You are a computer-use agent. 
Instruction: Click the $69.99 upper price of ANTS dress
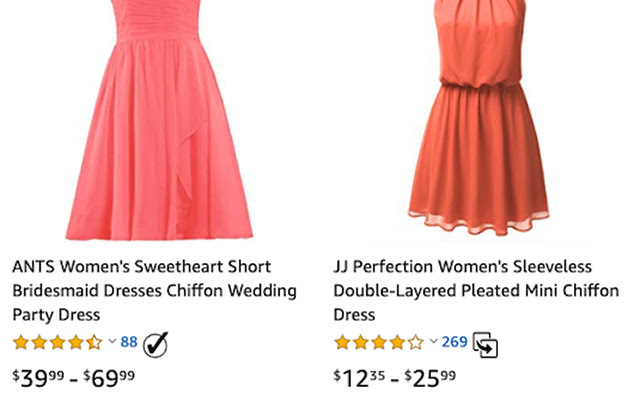click(x=109, y=378)
